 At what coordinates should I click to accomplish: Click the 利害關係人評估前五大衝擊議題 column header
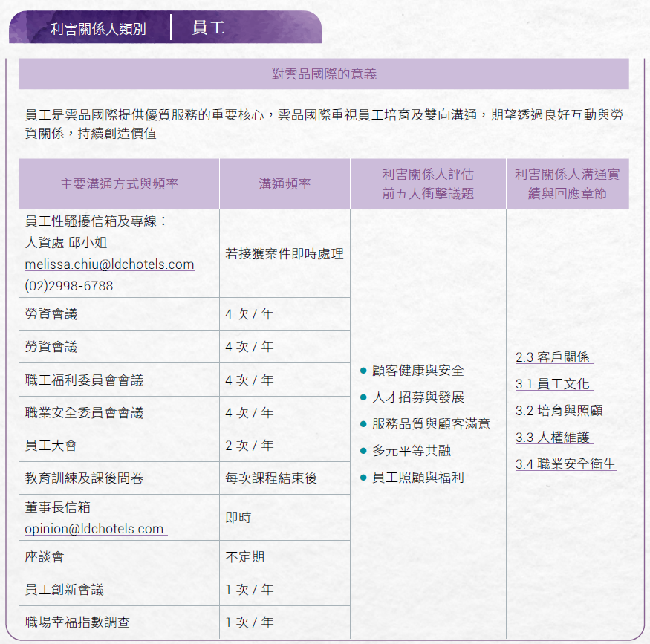pos(428,183)
